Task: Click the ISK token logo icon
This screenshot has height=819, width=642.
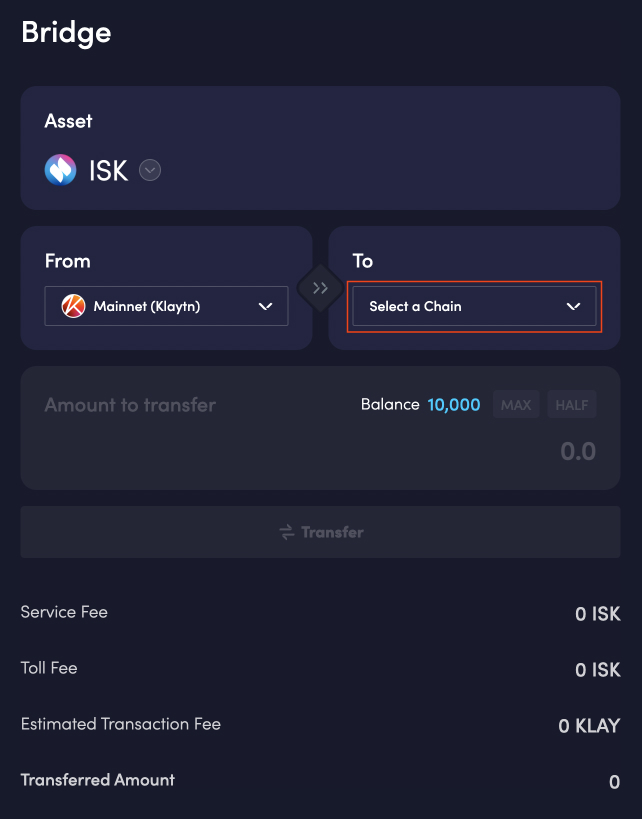Action: 61,170
